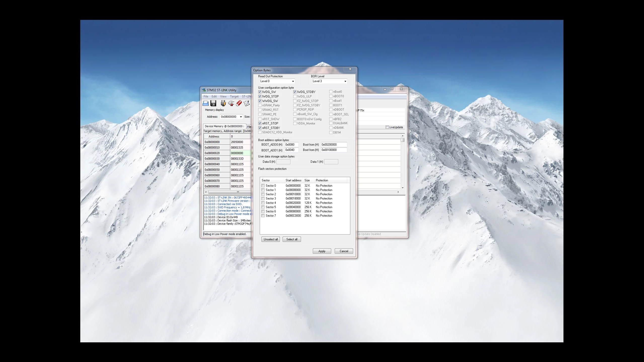Toggle the WWDG_SW checkbox
The image size is (644, 362).
coord(260,101)
